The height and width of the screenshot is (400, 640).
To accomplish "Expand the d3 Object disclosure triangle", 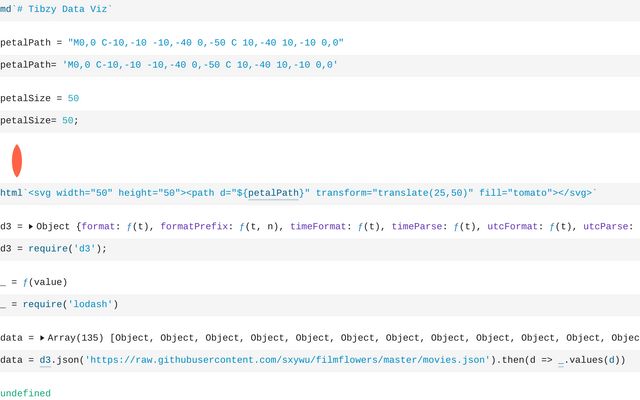I will pos(31,227).
